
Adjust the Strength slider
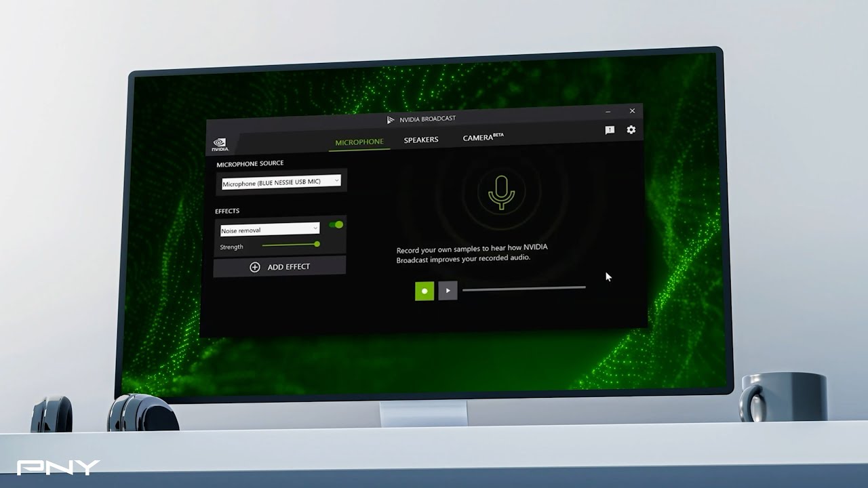290,245
